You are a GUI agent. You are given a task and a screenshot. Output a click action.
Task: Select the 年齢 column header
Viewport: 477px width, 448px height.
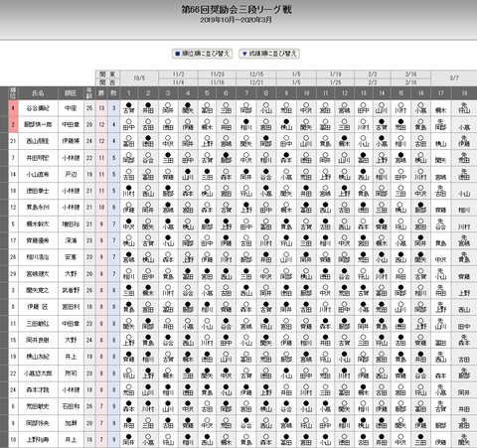point(89,93)
